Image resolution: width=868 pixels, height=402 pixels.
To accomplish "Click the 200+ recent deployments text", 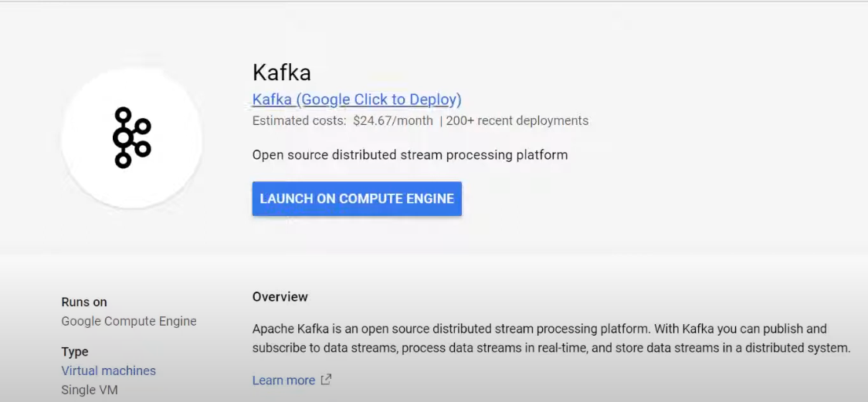I will (x=517, y=120).
